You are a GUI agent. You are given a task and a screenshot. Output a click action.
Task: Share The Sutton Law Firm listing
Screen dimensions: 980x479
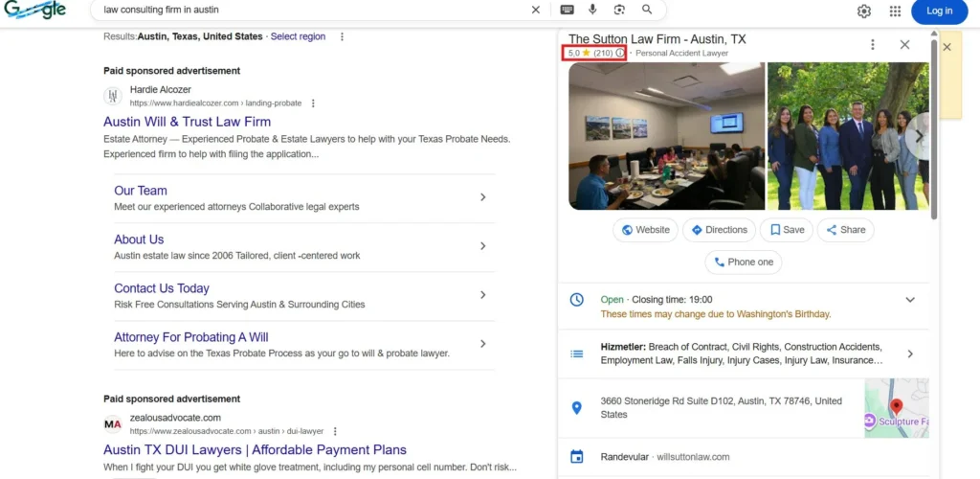point(846,230)
